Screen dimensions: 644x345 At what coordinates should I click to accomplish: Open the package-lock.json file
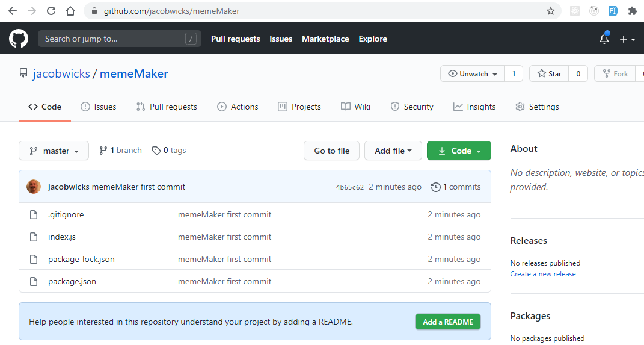pyautogui.click(x=81, y=259)
